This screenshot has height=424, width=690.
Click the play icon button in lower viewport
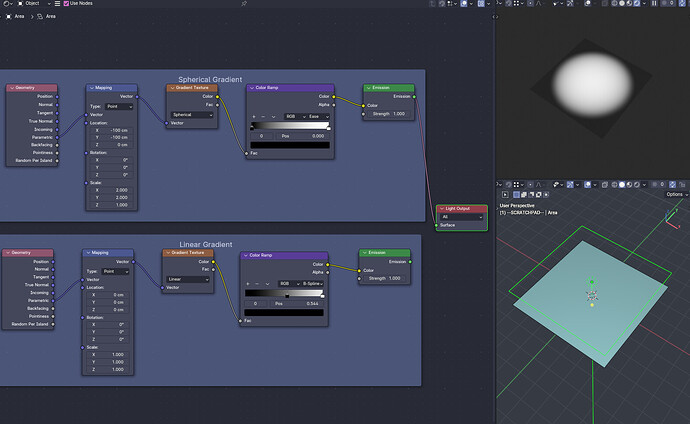(505, 195)
